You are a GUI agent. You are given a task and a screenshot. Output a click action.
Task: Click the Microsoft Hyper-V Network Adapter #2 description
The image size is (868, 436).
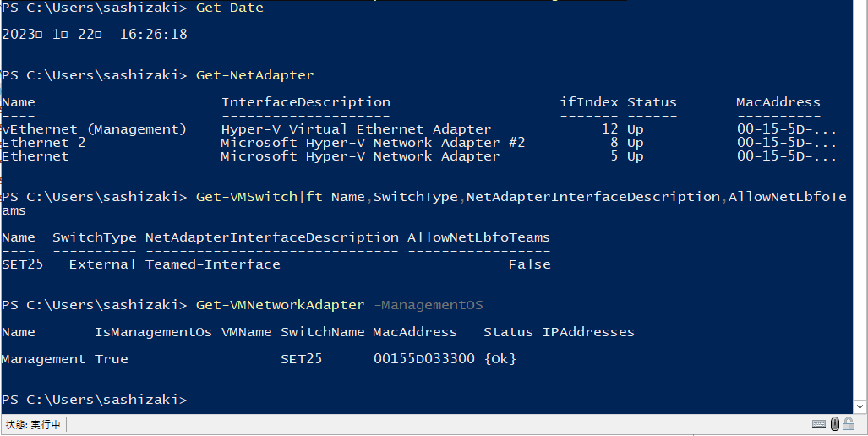373,143
